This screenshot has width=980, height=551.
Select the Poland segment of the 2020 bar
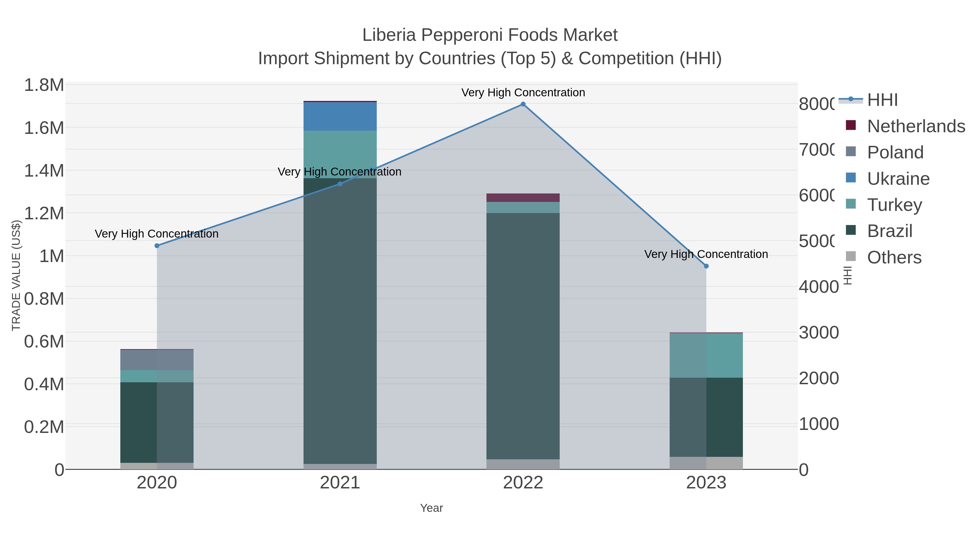(157, 360)
